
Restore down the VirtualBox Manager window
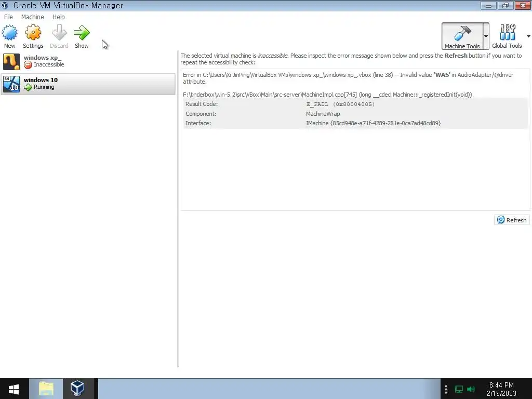506,5
